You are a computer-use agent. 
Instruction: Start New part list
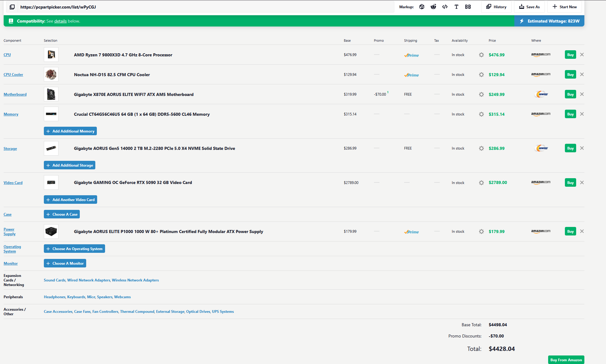tap(565, 7)
